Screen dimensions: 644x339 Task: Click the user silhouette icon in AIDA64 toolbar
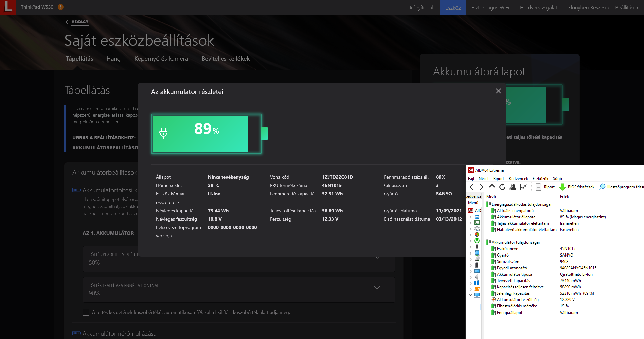point(513,187)
